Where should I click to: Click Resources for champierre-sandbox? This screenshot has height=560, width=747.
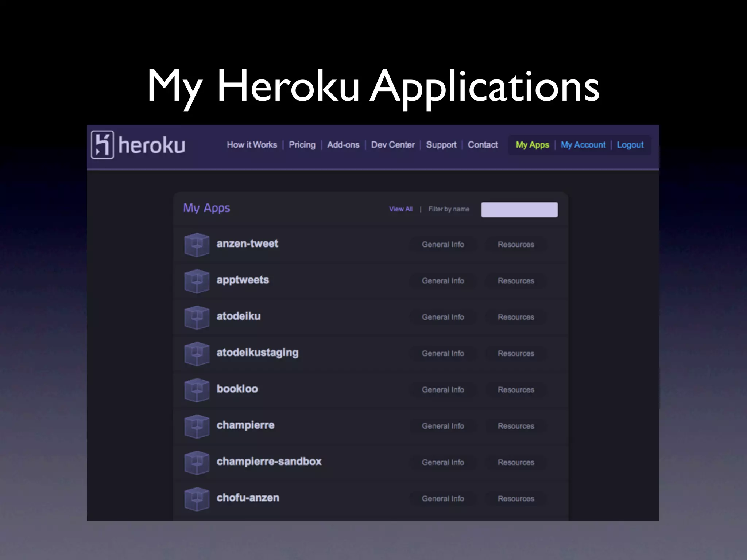(516, 462)
